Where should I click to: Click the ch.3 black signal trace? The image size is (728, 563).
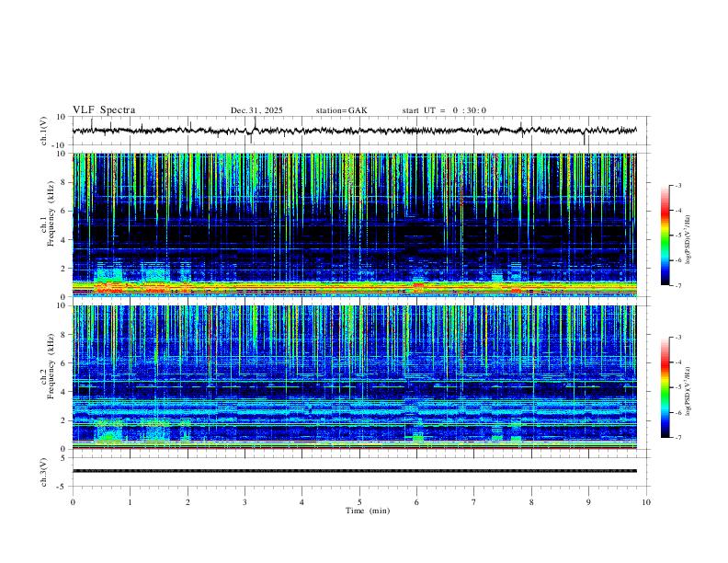(355, 471)
